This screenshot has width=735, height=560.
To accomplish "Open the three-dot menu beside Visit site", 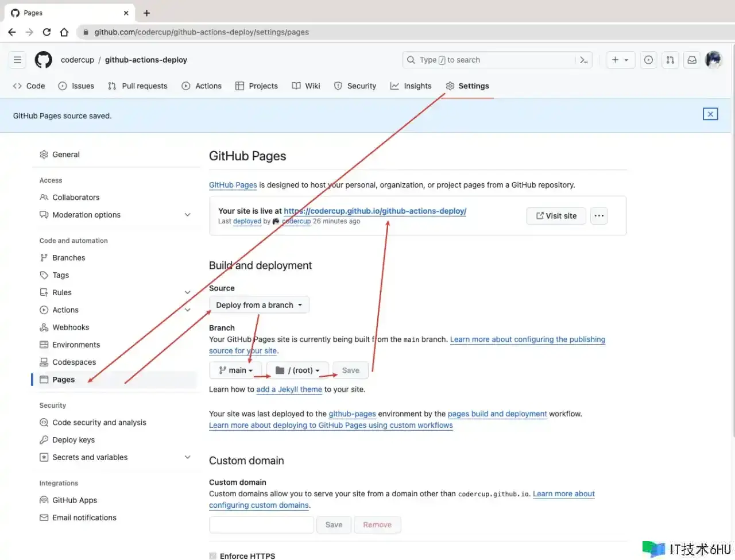I will pyautogui.click(x=599, y=216).
